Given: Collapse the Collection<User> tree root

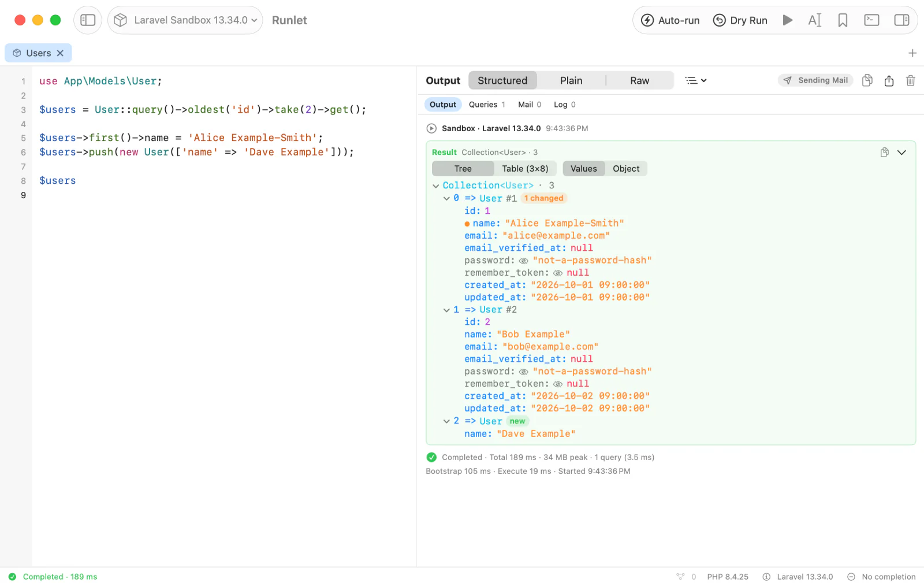Looking at the screenshot, I should (435, 186).
